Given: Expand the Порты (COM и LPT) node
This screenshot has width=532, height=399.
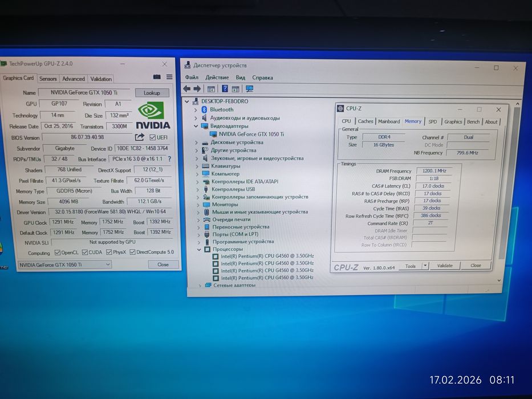Looking at the screenshot, I should 199,234.
